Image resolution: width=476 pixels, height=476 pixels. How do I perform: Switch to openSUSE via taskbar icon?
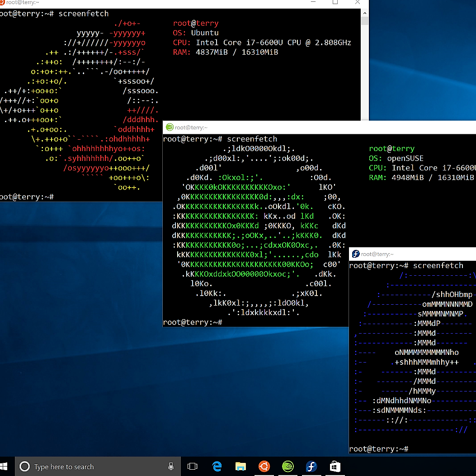click(x=288, y=467)
